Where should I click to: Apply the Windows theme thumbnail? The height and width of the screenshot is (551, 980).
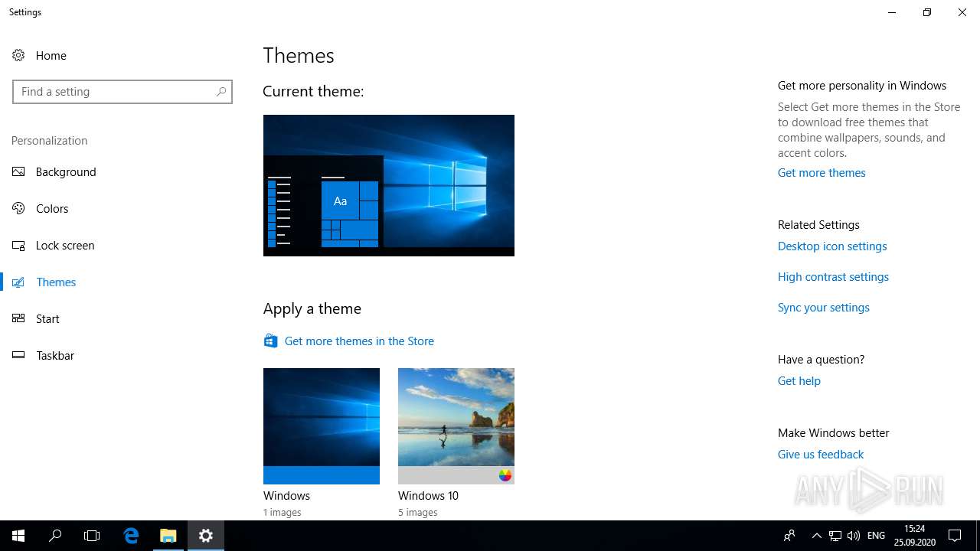point(322,426)
